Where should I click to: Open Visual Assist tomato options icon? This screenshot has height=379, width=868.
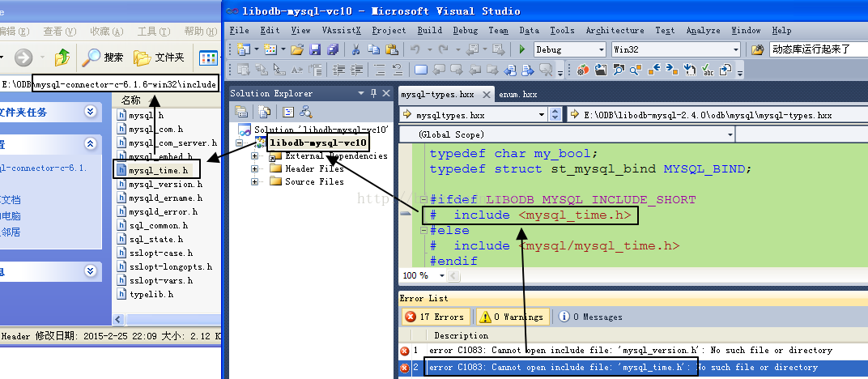point(583,70)
